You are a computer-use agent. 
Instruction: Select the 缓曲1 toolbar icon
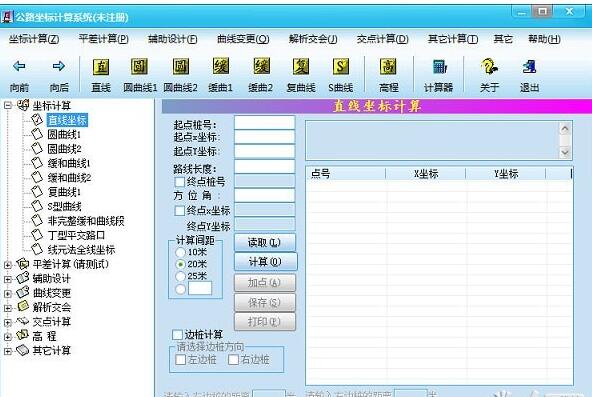221,66
